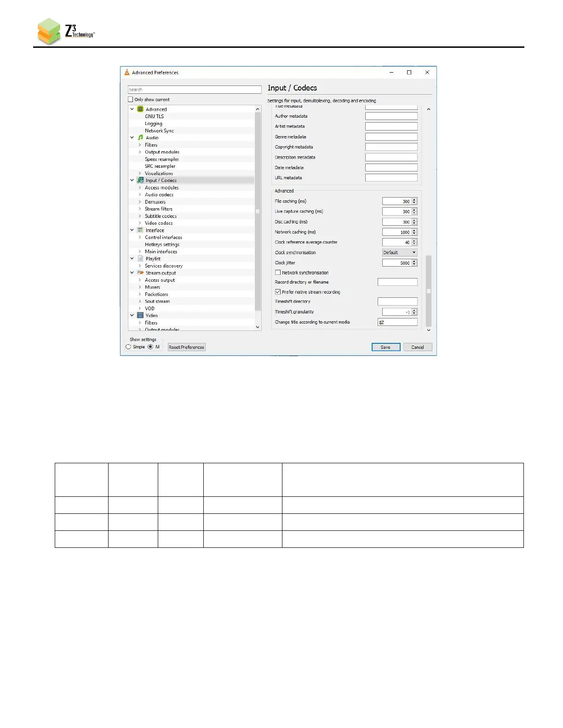The height and width of the screenshot is (728, 563).
Task: Click the Network caching stepper arrows
Action: point(414,232)
